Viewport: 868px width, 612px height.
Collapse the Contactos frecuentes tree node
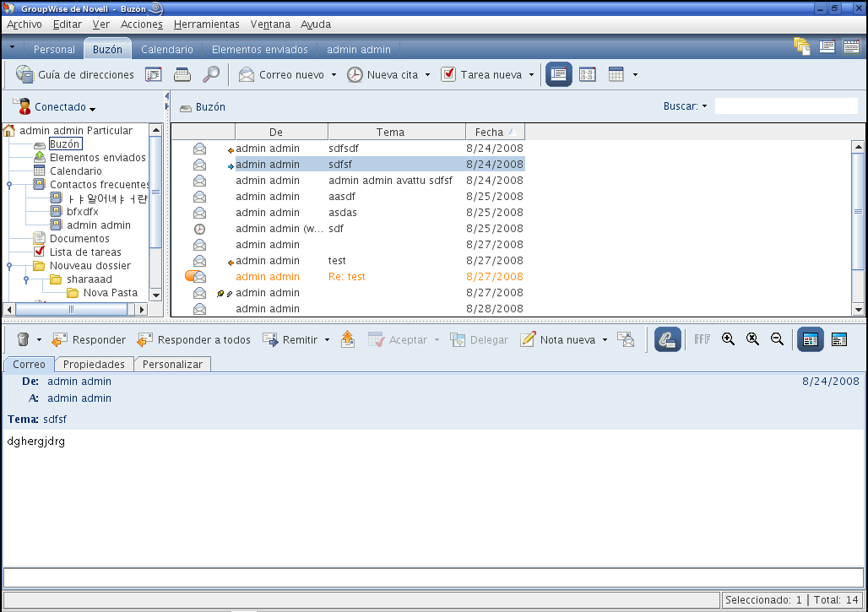[8, 185]
